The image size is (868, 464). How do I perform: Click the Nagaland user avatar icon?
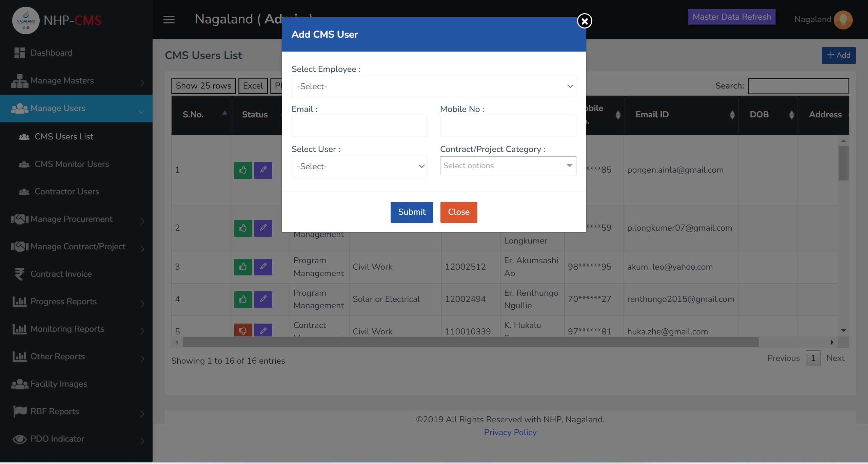click(x=843, y=20)
